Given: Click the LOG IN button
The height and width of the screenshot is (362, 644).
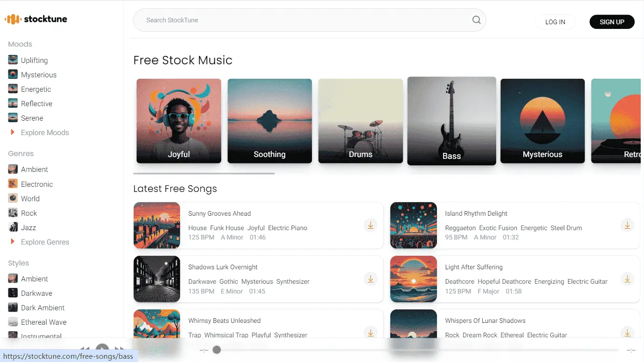Looking at the screenshot, I should click(x=555, y=21).
